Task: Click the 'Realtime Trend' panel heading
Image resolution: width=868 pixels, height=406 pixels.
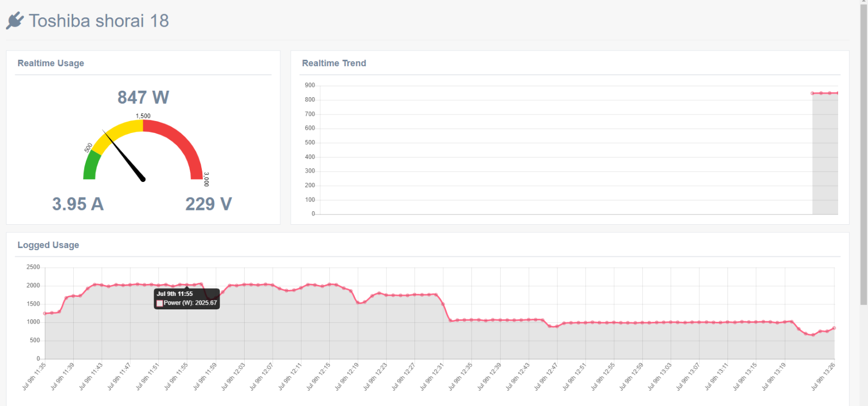Action: (x=334, y=63)
